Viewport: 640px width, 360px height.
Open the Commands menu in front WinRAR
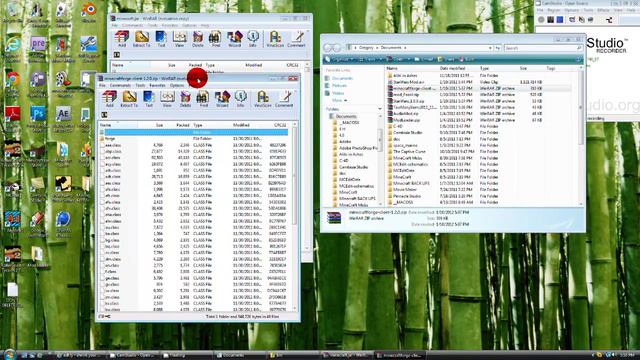click(x=120, y=85)
